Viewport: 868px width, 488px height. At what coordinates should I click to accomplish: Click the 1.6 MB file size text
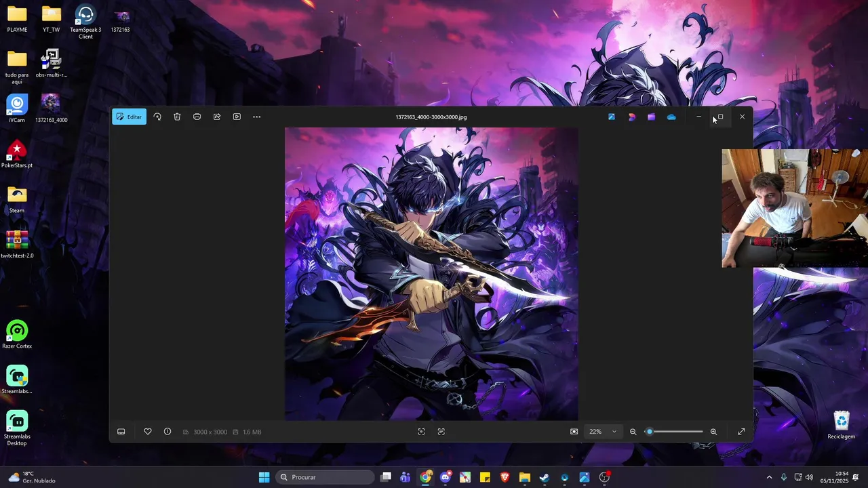coord(252,432)
